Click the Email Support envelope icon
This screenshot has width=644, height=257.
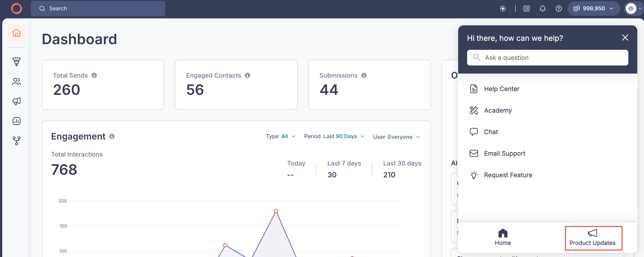coord(474,154)
